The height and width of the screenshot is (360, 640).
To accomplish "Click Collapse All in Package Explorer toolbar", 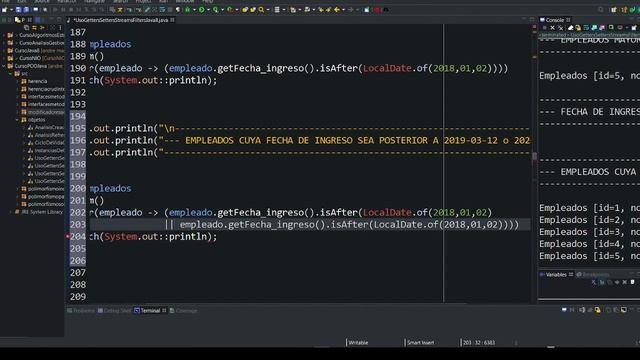I will (x=27, y=28).
